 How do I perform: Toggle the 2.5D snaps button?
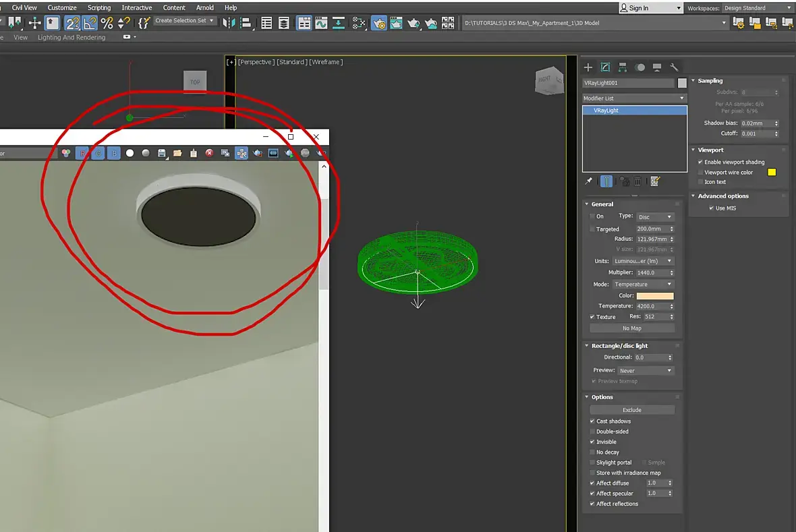tap(73, 23)
